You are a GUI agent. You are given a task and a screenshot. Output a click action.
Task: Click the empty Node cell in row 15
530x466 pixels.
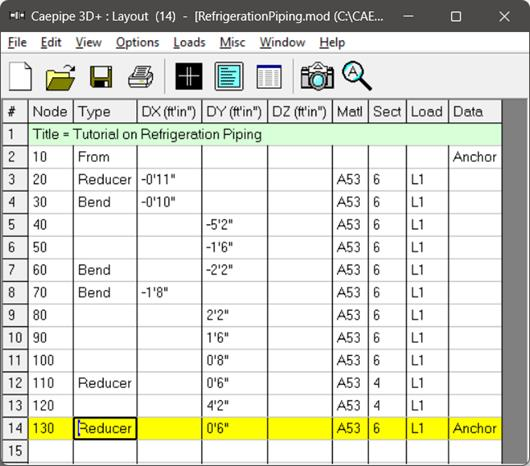51,451
